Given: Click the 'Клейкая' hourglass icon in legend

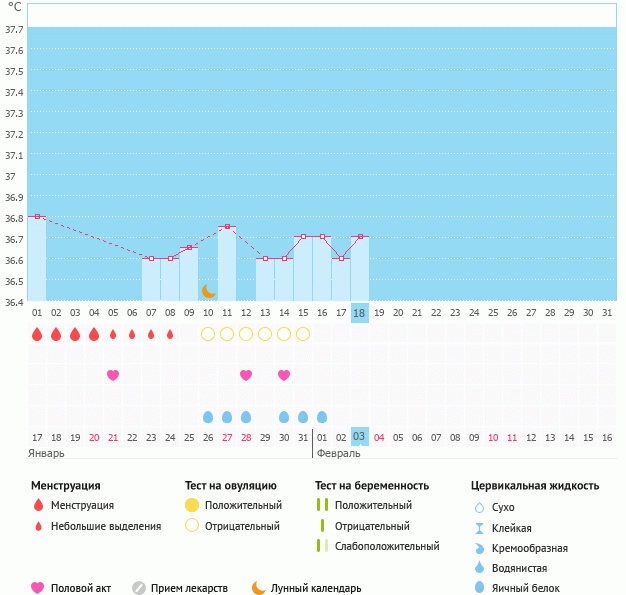Looking at the screenshot, I should (479, 528).
